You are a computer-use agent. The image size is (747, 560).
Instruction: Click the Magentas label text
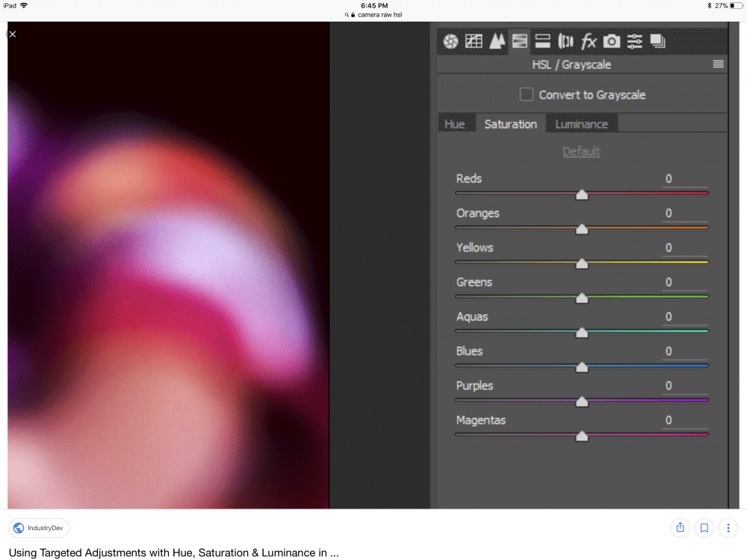pos(480,420)
